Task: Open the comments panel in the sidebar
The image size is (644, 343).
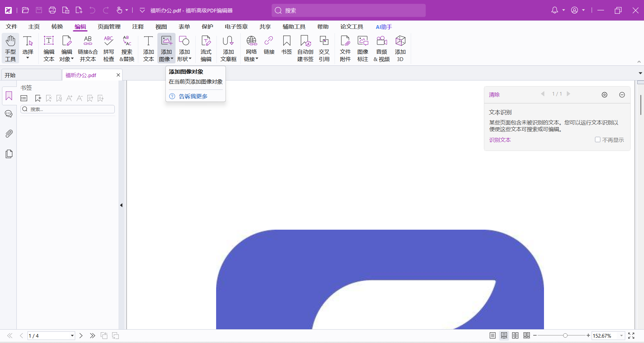Action: [x=9, y=114]
